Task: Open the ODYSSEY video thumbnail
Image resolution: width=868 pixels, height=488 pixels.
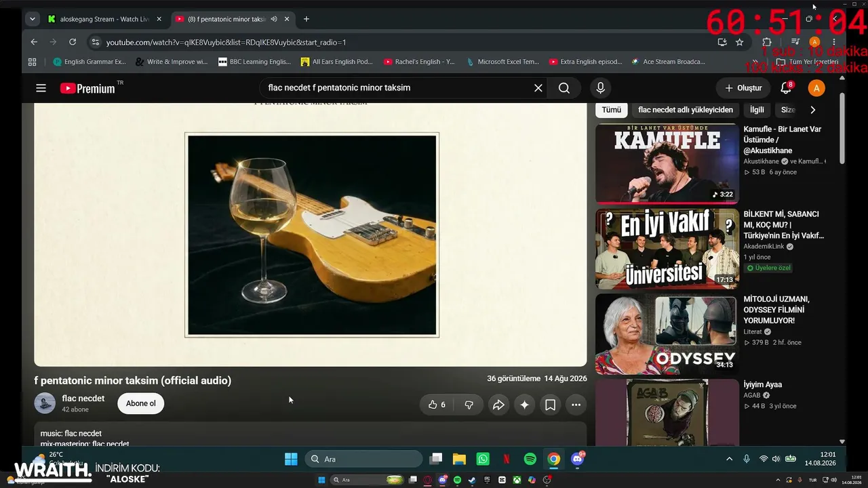Action: [x=667, y=334]
